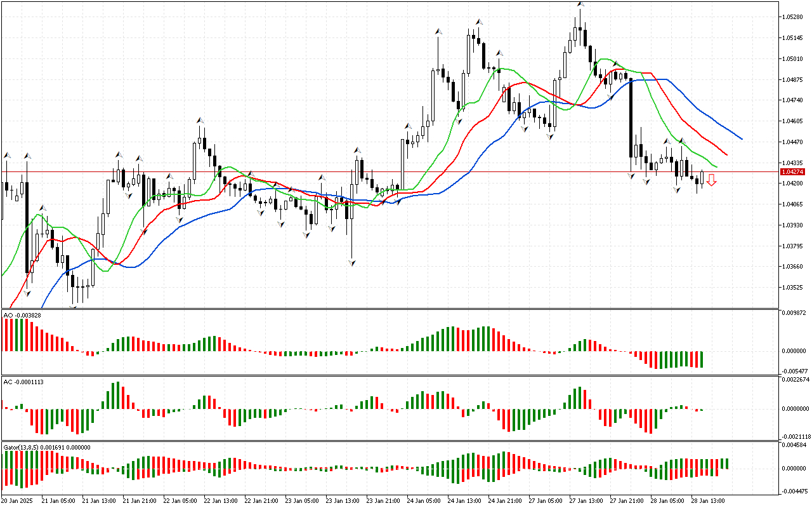Viewport: 812px width, 508px height.
Task: Click the 23 Jan 13:00 time label
Action: coord(343,500)
